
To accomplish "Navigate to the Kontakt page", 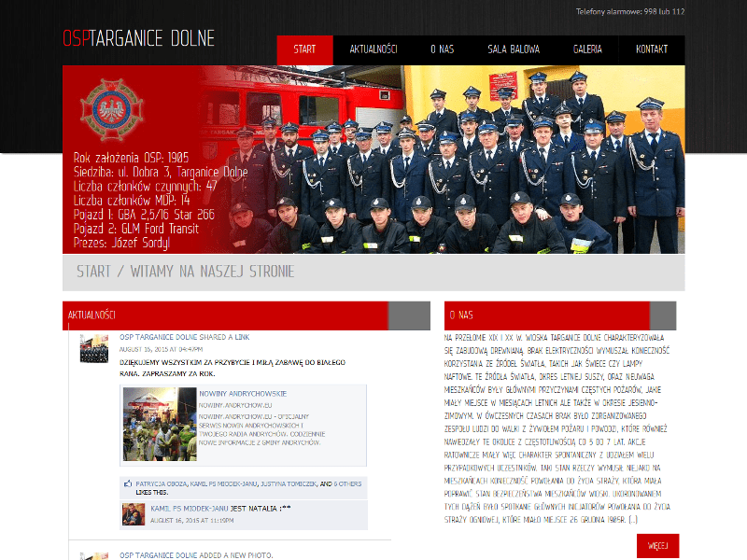I will [651, 49].
